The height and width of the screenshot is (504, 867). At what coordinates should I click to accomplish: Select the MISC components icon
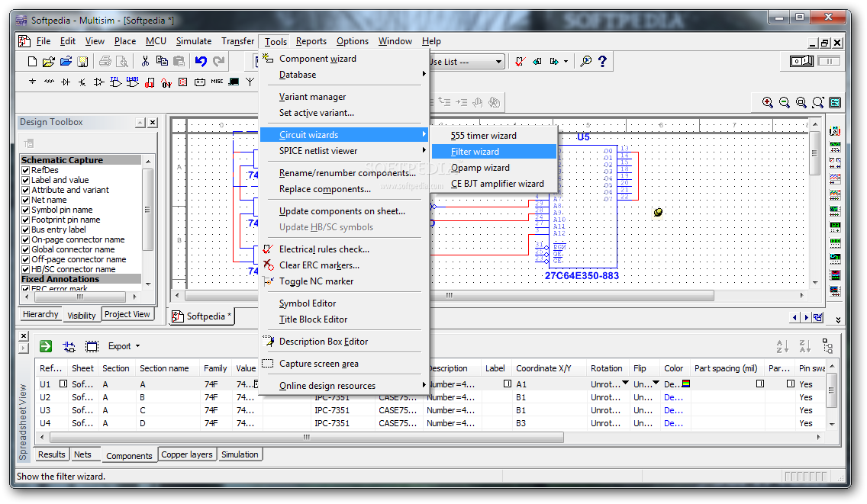click(217, 82)
